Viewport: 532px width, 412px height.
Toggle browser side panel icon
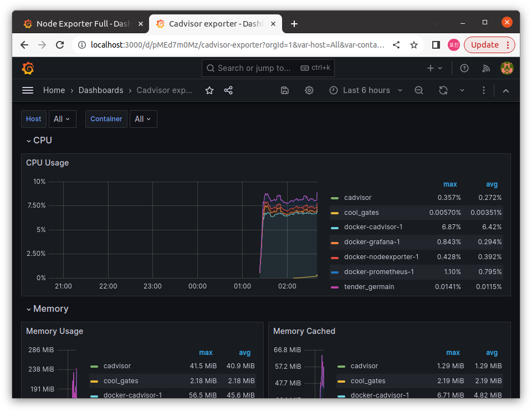(x=436, y=45)
